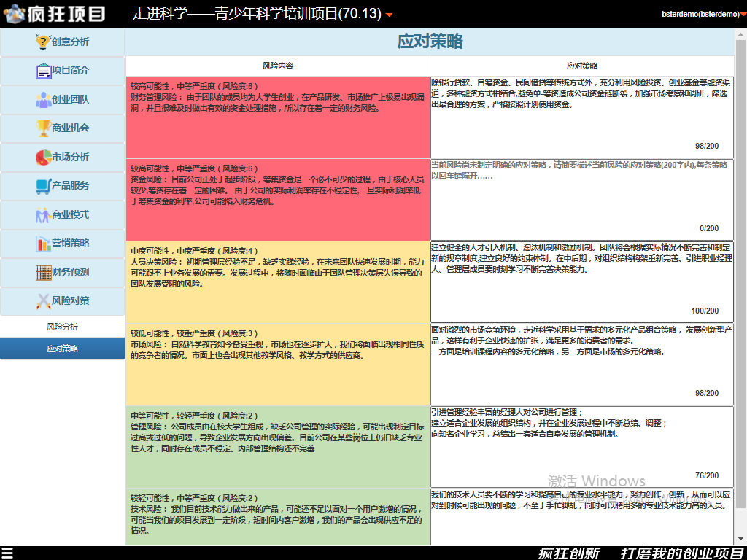This screenshot has width=747, height=560.
Task: Click the 疯狂项目 logo
Action: (x=55, y=14)
